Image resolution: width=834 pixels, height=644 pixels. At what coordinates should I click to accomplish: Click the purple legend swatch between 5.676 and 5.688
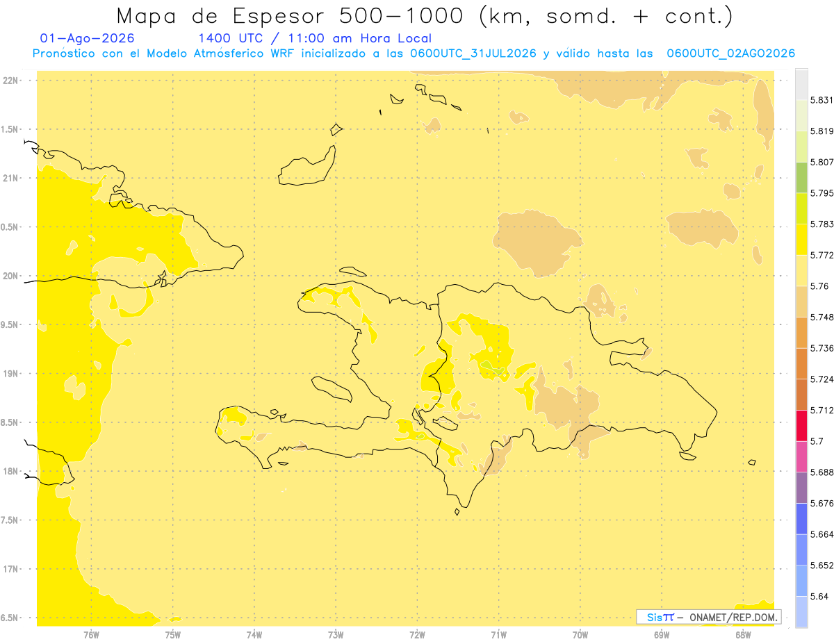802,488
